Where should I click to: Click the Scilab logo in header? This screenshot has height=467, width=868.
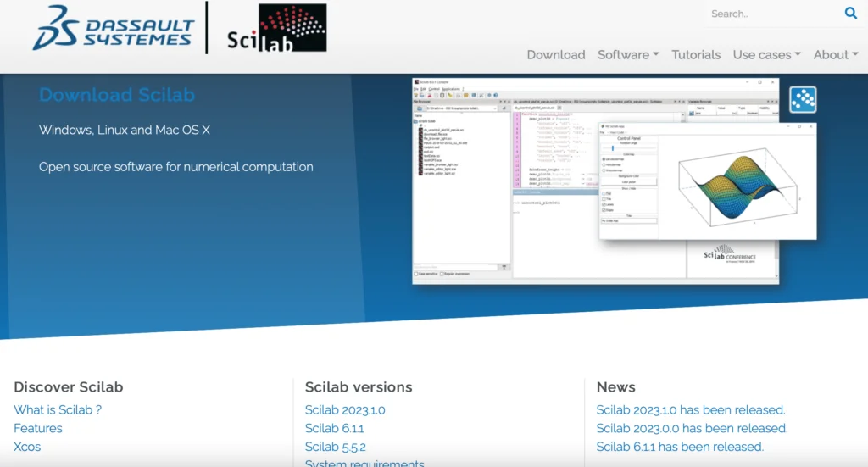[x=277, y=28]
